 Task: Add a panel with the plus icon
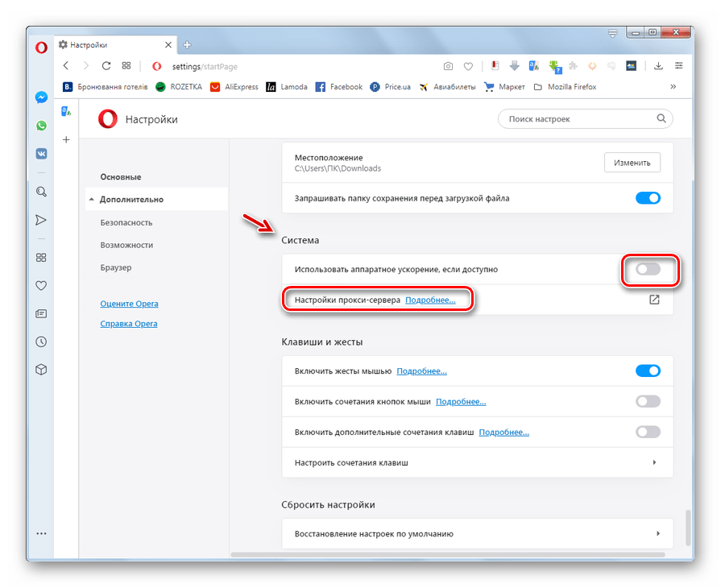66,139
